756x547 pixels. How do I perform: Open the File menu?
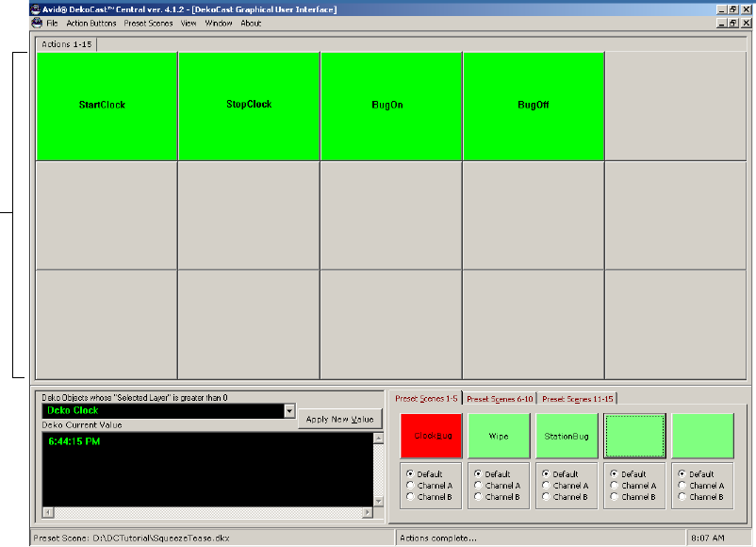[52, 24]
